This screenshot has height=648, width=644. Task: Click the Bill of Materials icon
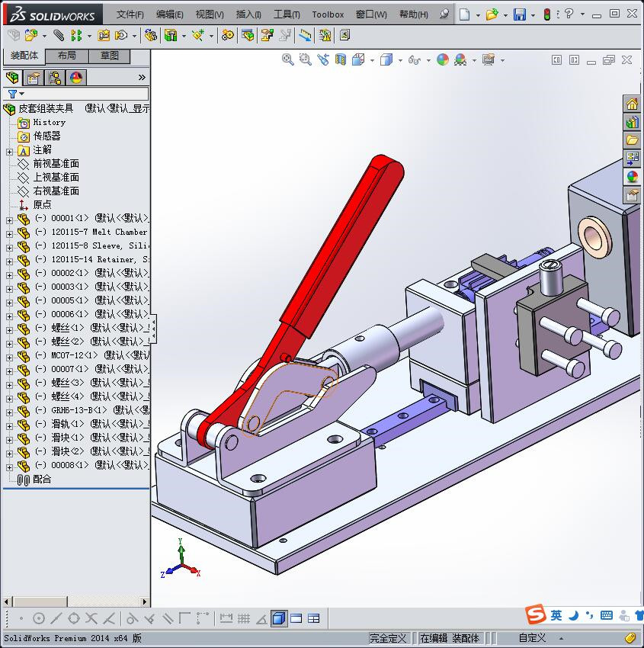coord(248,36)
